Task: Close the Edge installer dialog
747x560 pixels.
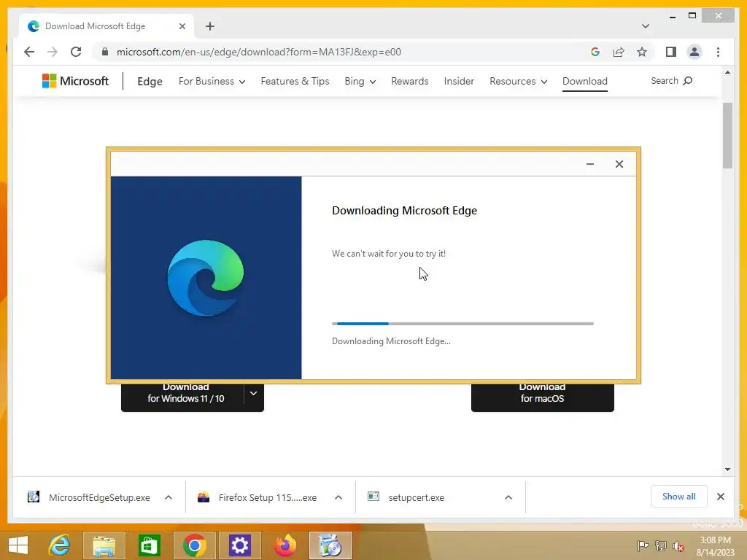Action: coord(619,164)
